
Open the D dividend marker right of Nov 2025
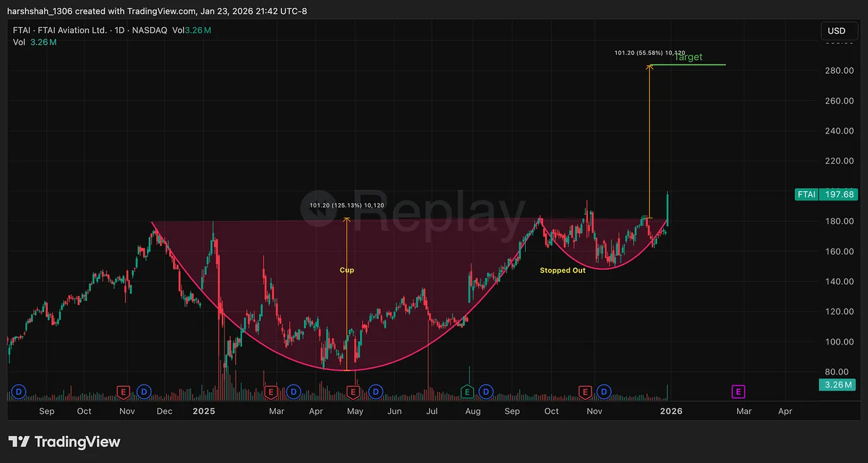(x=604, y=392)
